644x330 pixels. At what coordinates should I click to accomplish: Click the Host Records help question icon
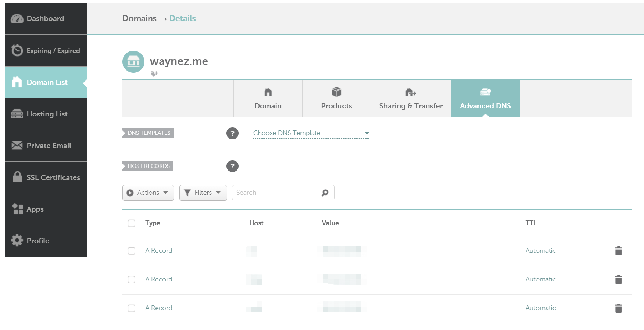[232, 166]
